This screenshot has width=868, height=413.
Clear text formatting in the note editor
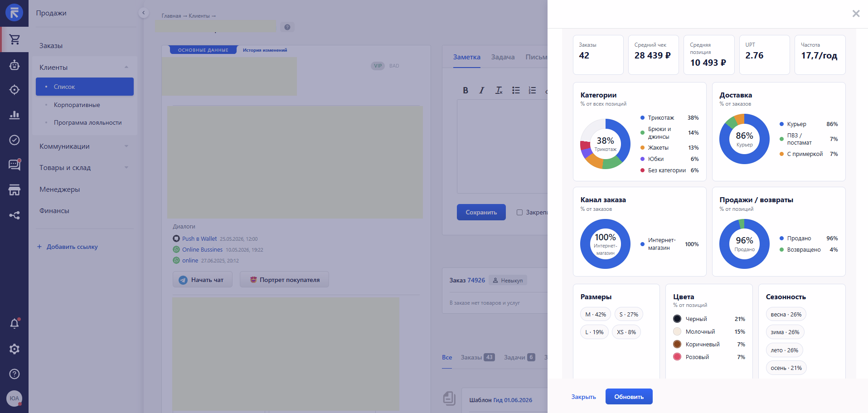coord(499,90)
